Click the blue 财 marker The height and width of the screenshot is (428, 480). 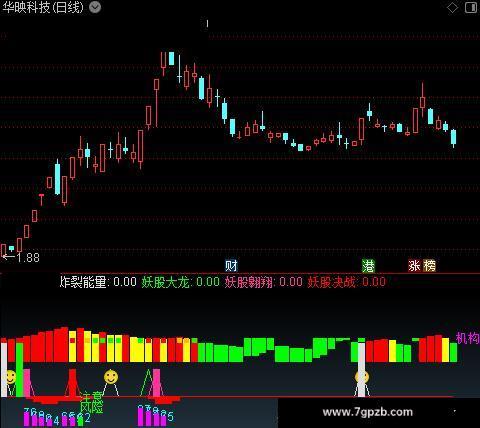(x=231, y=266)
